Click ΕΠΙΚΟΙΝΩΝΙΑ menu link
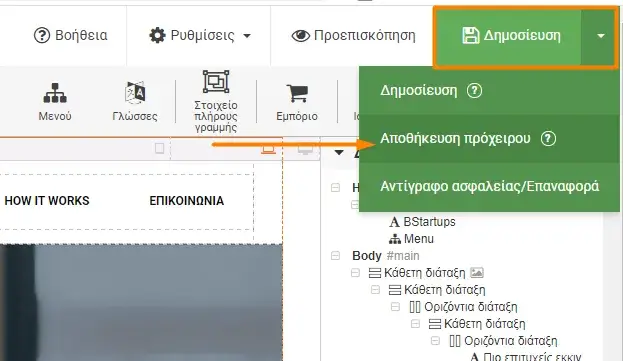This screenshot has width=623, height=361. pyautogui.click(x=186, y=201)
